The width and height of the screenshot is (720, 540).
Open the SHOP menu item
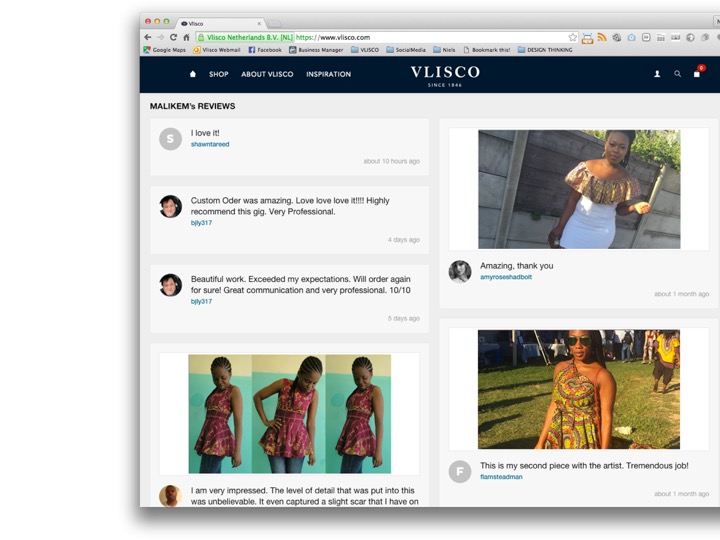click(x=218, y=74)
